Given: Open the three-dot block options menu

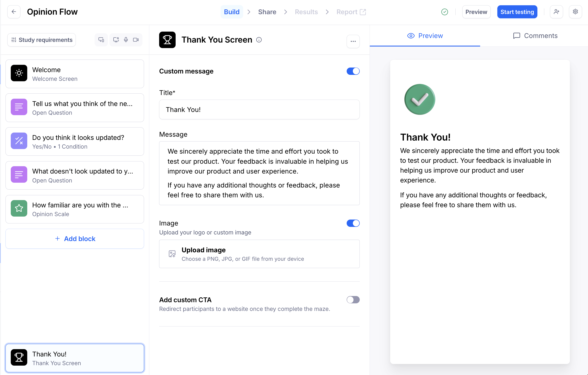Looking at the screenshot, I should (353, 41).
